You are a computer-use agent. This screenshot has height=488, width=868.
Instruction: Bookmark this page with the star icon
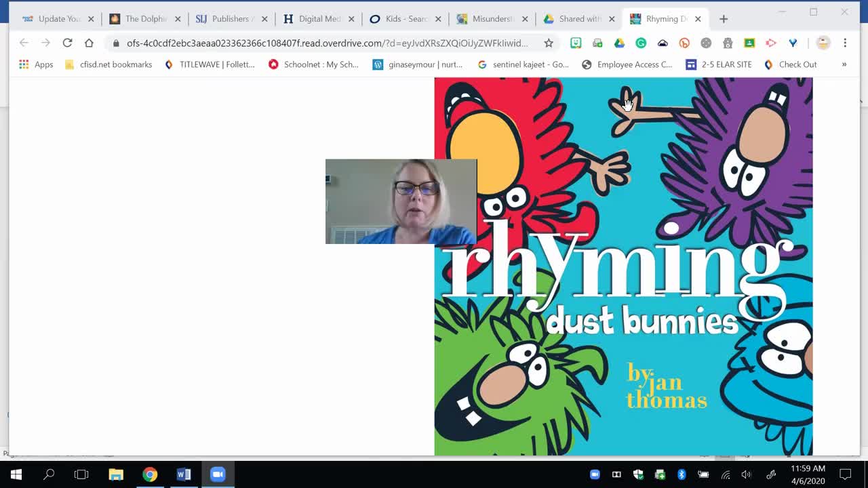click(549, 43)
